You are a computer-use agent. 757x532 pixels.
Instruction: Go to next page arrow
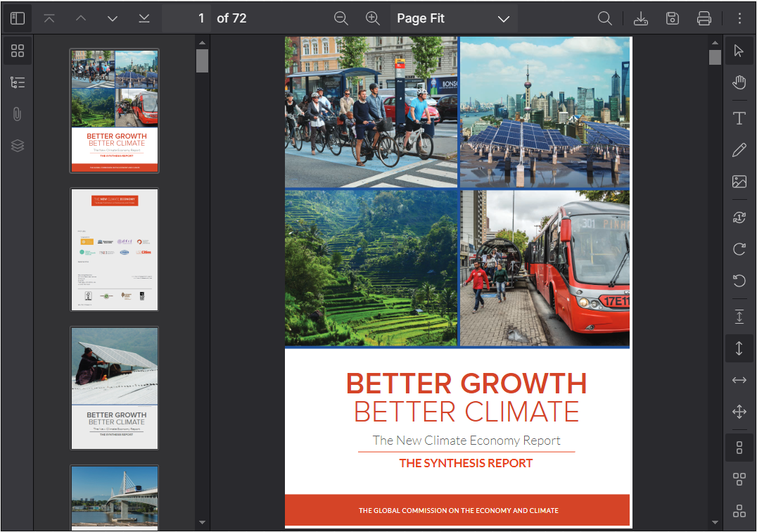(x=113, y=18)
